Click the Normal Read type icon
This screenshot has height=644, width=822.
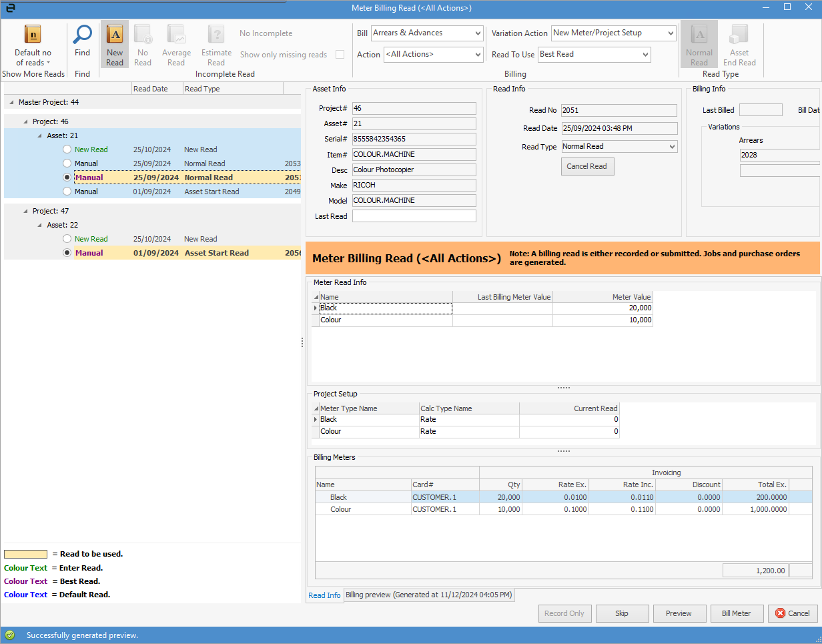(699, 35)
